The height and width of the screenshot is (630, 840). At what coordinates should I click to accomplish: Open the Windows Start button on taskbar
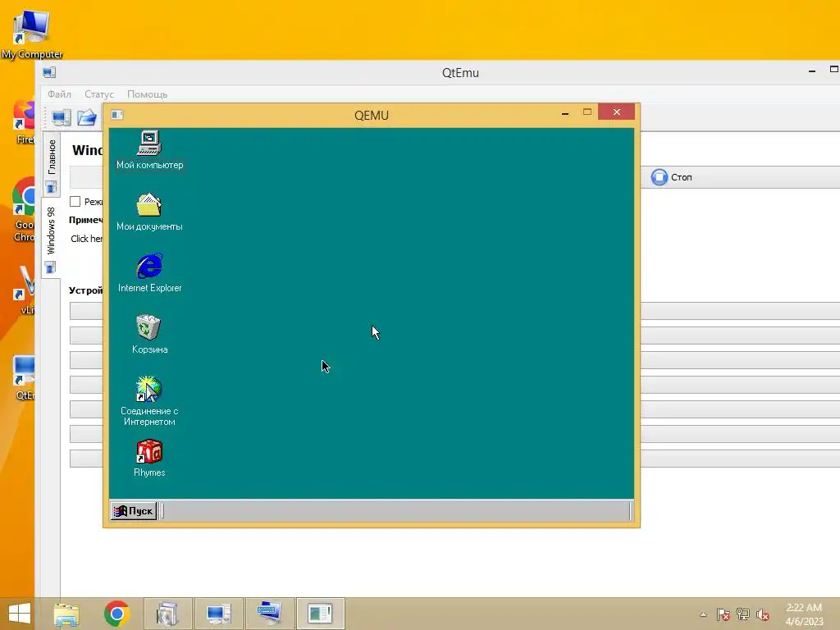20,614
